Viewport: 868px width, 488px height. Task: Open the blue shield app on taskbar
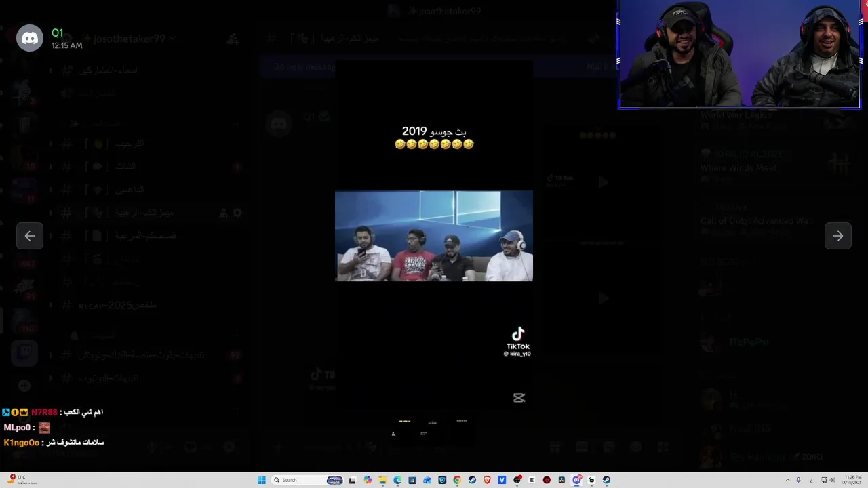tap(442, 480)
